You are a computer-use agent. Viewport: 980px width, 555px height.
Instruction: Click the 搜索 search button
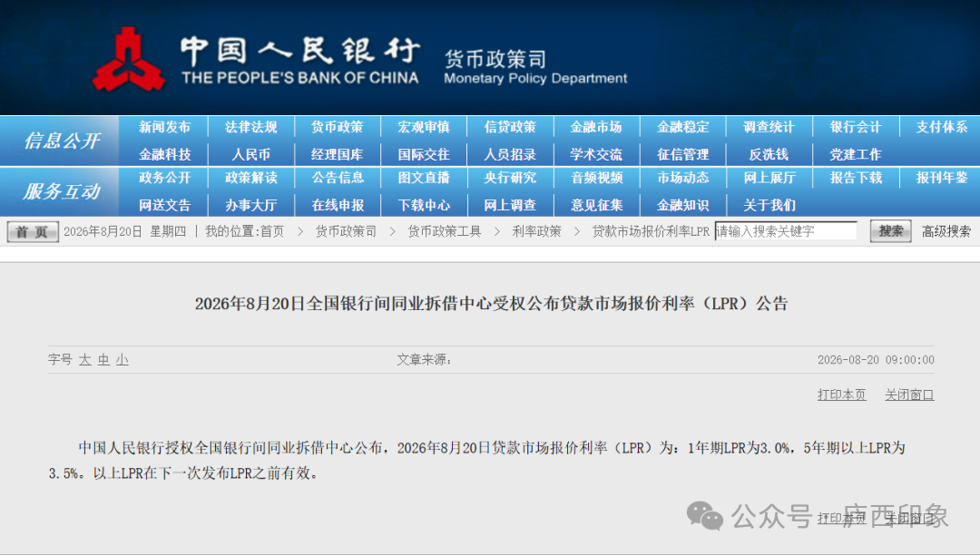click(891, 231)
